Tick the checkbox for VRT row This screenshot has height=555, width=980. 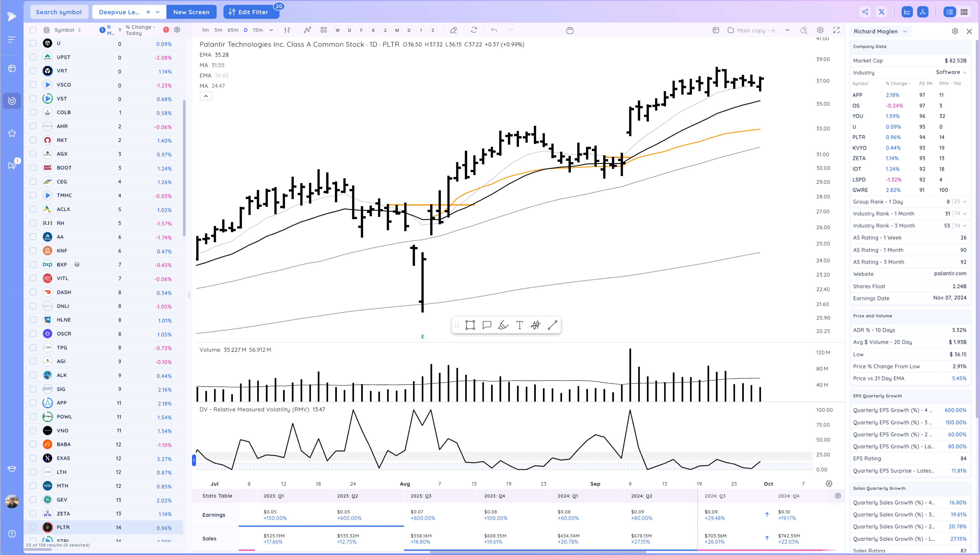[33, 71]
